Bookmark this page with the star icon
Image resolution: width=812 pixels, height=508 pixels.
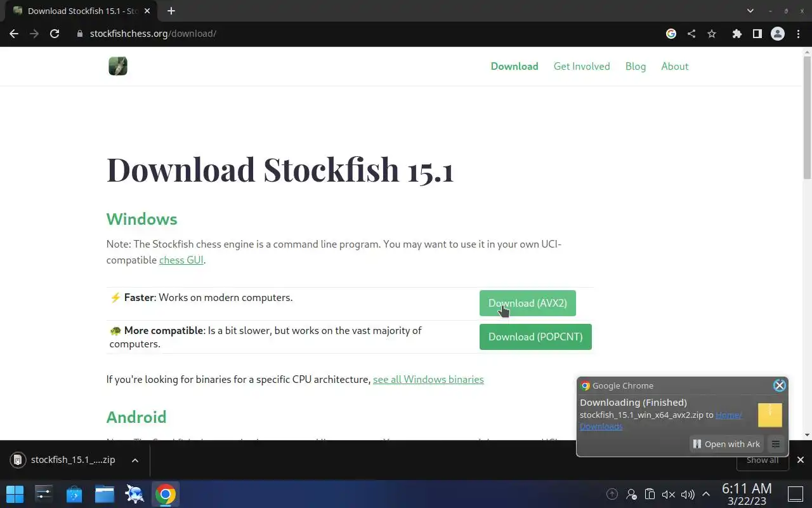(x=712, y=34)
